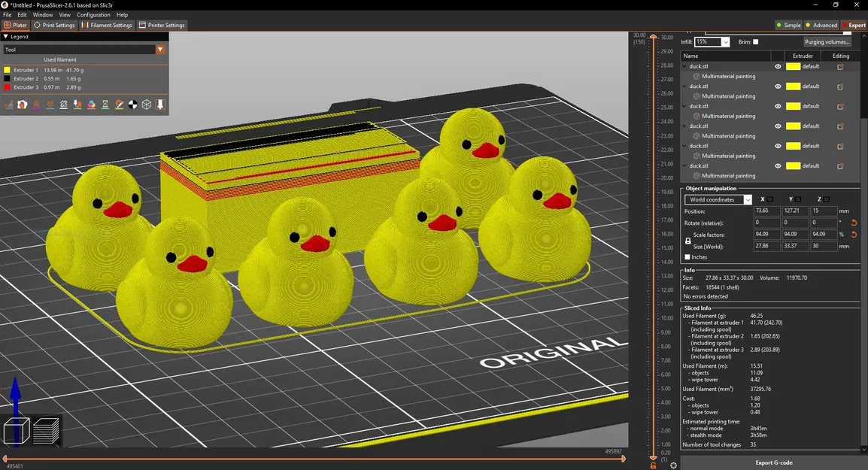The height and width of the screenshot is (470, 868).
Task: Click Y axis mirror button
Action: click(798, 199)
